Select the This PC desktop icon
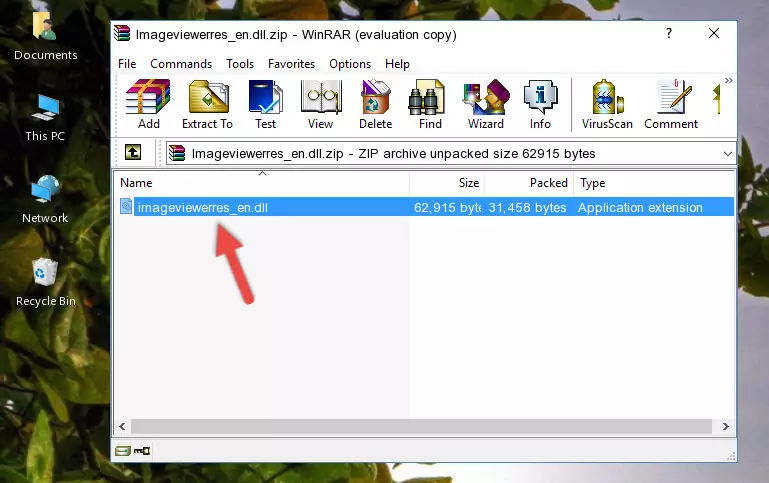 (45, 118)
